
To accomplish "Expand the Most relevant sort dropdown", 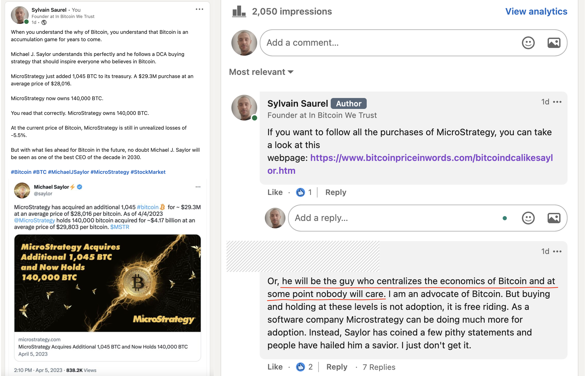I will [261, 72].
